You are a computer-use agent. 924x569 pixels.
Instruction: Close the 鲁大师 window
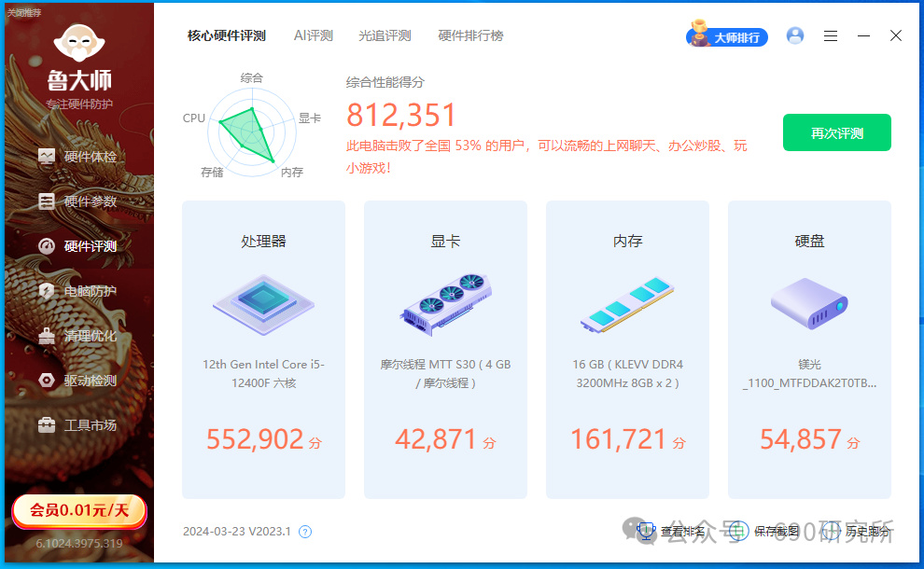tap(896, 36)
